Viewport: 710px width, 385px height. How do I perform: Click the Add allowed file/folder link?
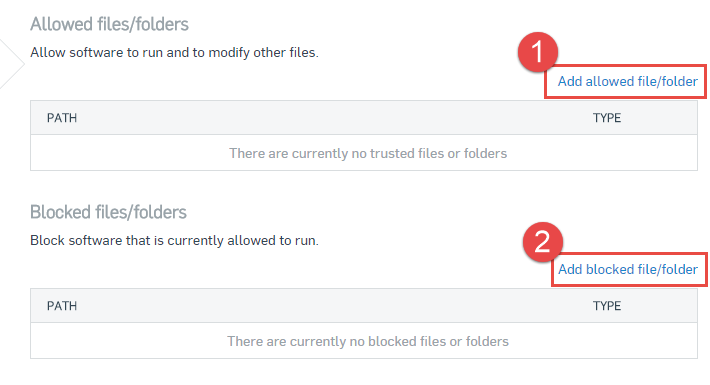tap(627, 82)
